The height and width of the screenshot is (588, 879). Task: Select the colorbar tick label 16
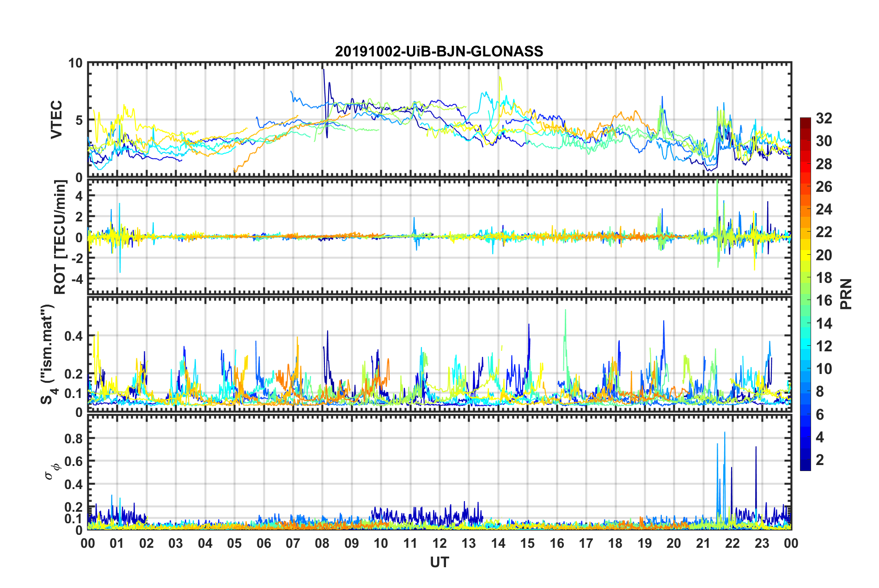point(824,300)
